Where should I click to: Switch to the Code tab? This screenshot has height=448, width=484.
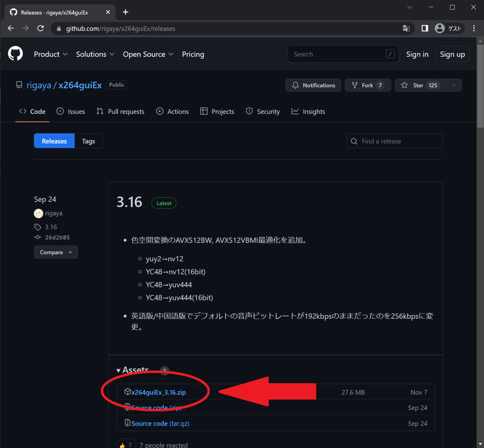(32, 111)
